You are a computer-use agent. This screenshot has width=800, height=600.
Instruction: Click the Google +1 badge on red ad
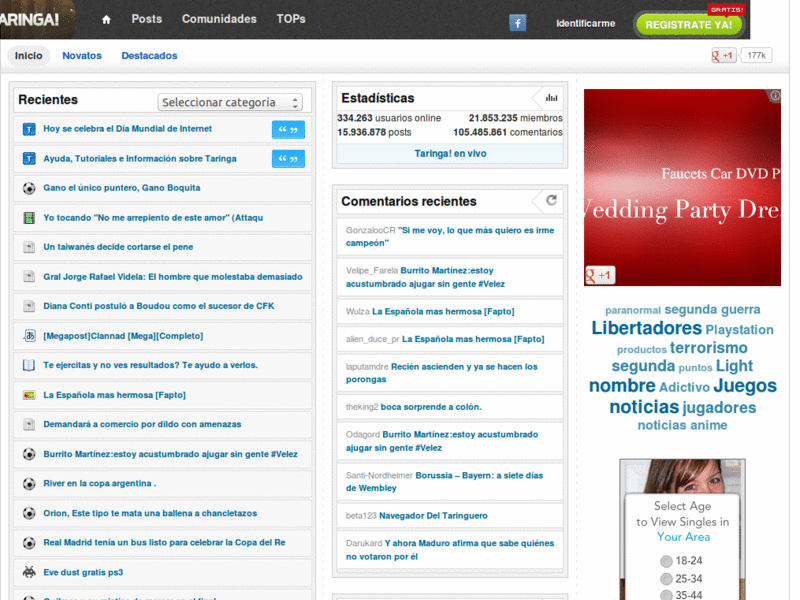pyautogui.click(x=600, y=276)
